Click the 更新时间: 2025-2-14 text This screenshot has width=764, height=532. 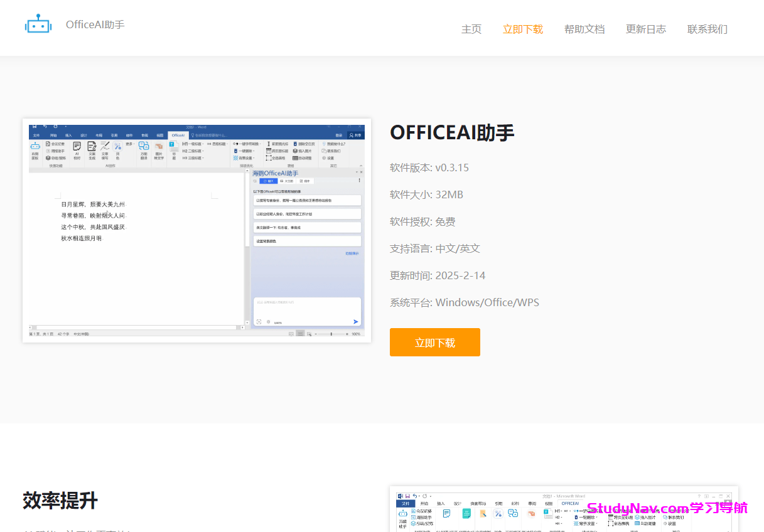click(x=438, y=275)
